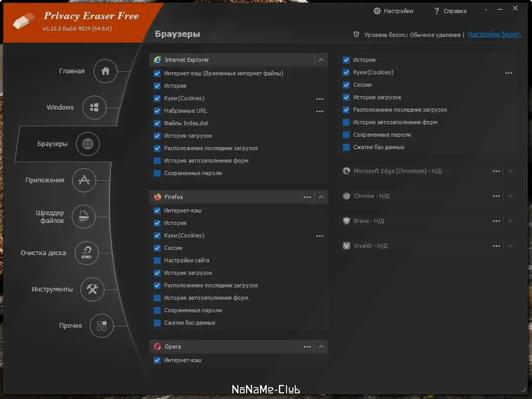Select the Приложения apps icon
532x399 pixels.
[84, 180]
